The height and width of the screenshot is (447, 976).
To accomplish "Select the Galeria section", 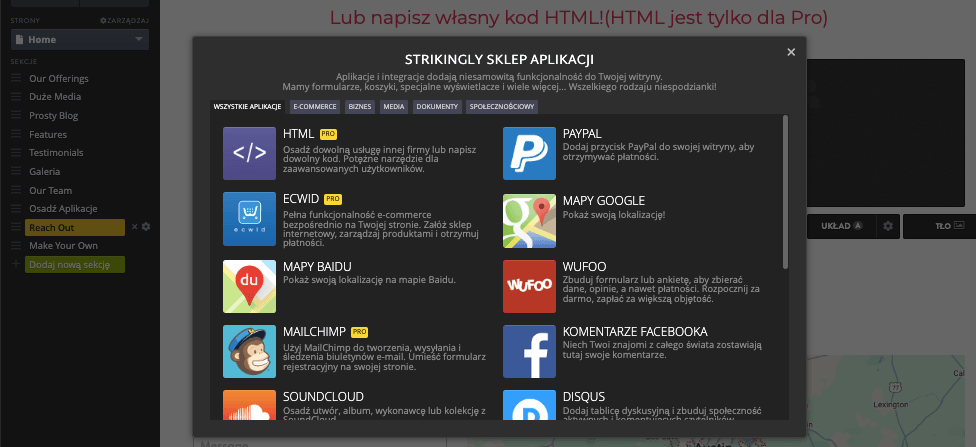I will coord(45,171).
